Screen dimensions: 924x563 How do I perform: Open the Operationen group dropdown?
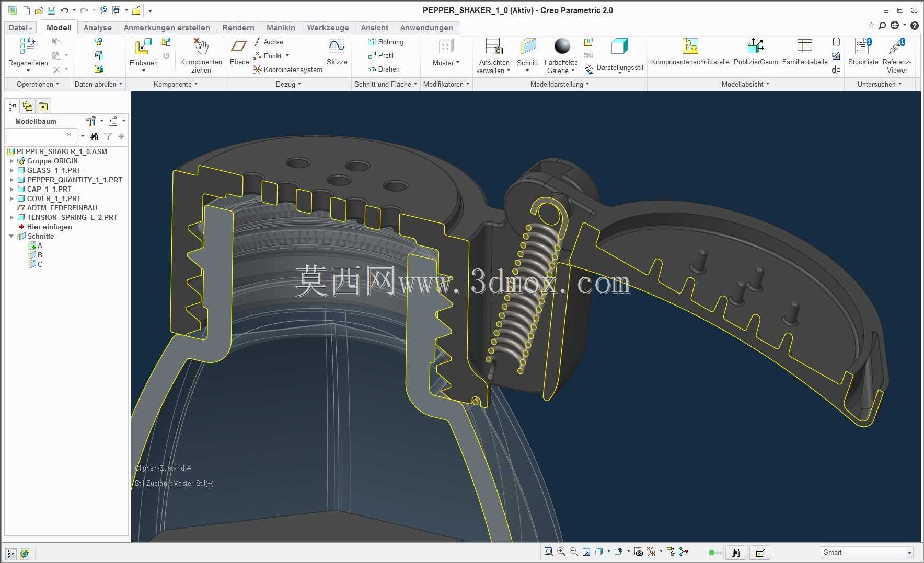click(38, 84)
